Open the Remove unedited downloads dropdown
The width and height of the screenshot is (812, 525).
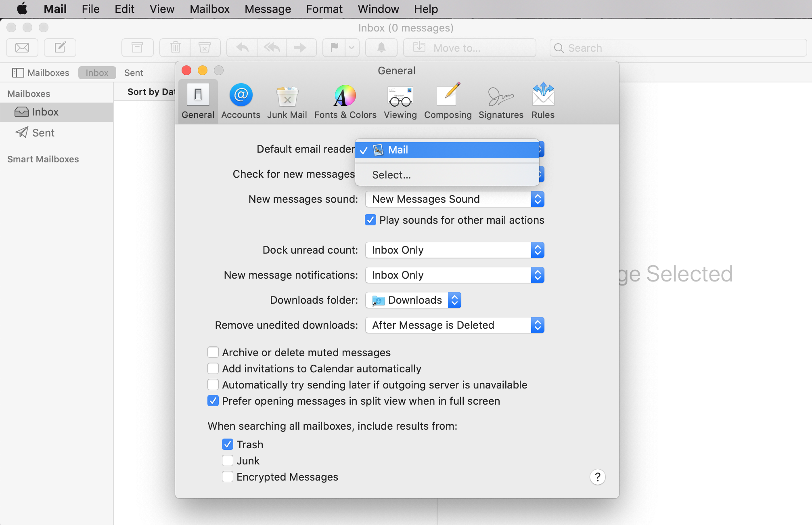[x=455, y=325]
